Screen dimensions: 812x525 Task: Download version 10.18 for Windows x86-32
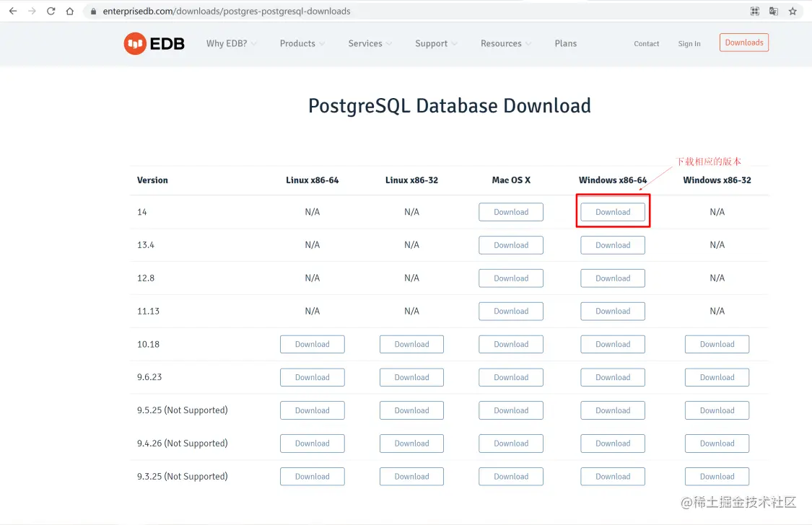coord(717,345)
